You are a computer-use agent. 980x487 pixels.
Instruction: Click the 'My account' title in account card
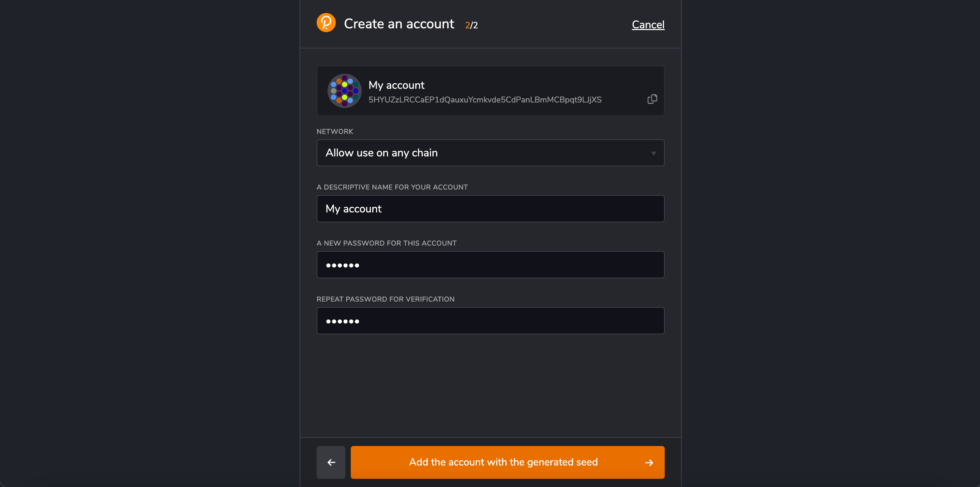pos(396,85)
